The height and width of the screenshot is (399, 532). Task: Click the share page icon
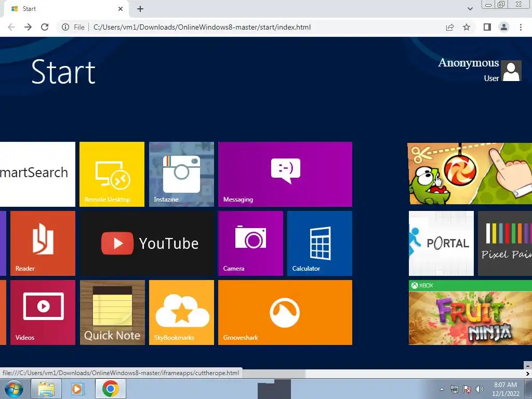pyautogui.click(x=450, y=27)
